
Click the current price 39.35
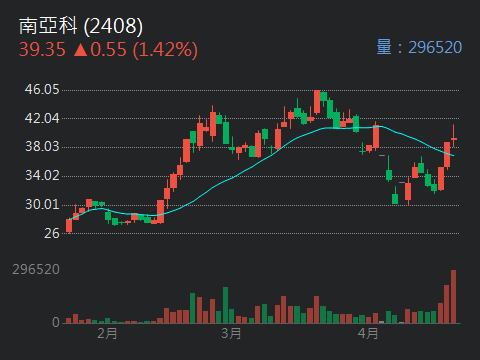[42, 49]
